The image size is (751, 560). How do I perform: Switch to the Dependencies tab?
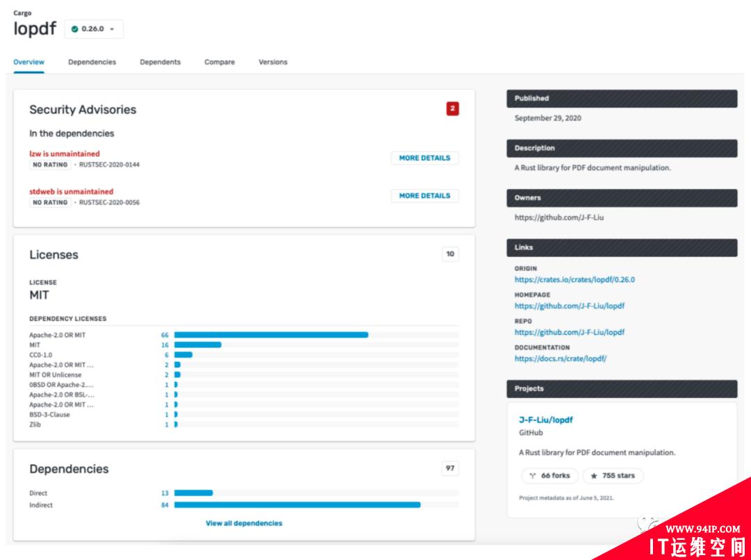[92, 62]
